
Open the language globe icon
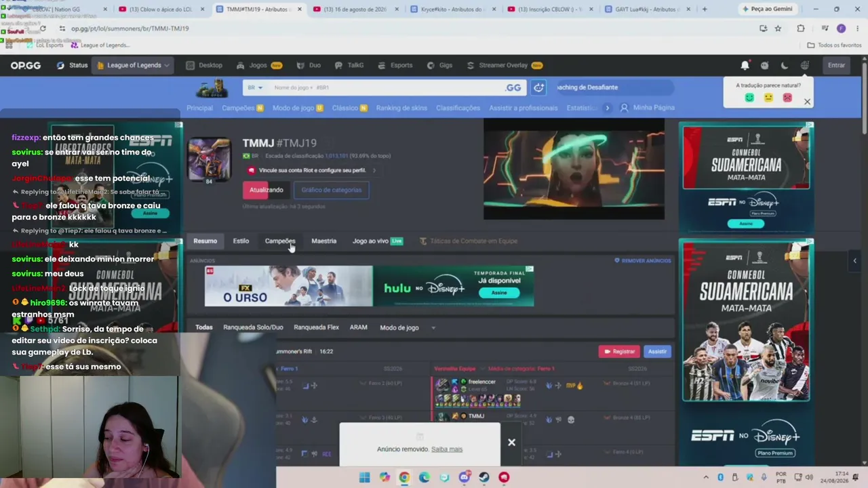click(x=804, y=65)
